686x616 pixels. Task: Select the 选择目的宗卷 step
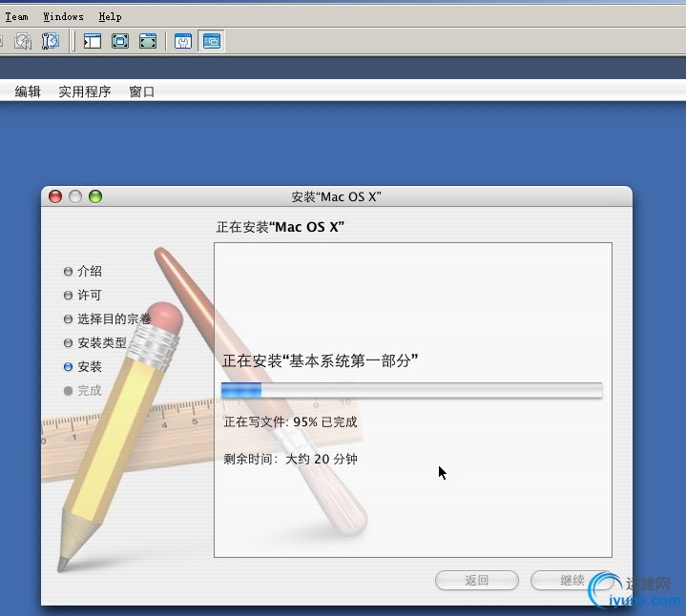point(108,318)
